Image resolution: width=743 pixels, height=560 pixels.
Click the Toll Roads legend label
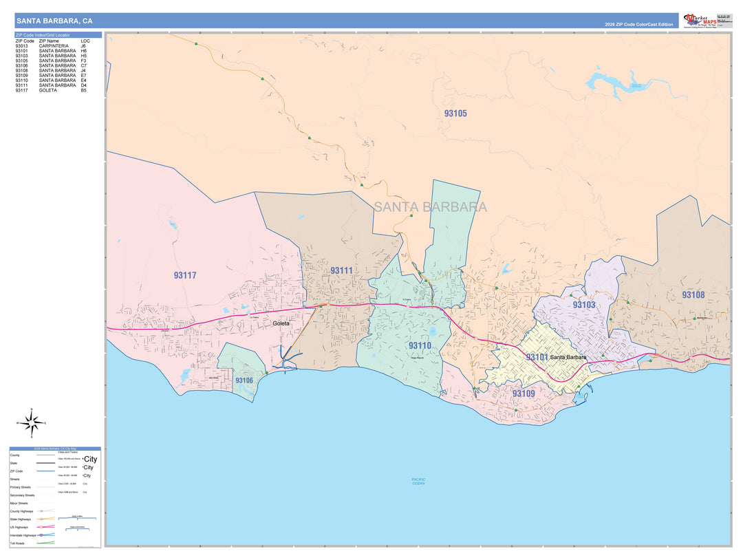pyautogui.click(x=17, y=543)
